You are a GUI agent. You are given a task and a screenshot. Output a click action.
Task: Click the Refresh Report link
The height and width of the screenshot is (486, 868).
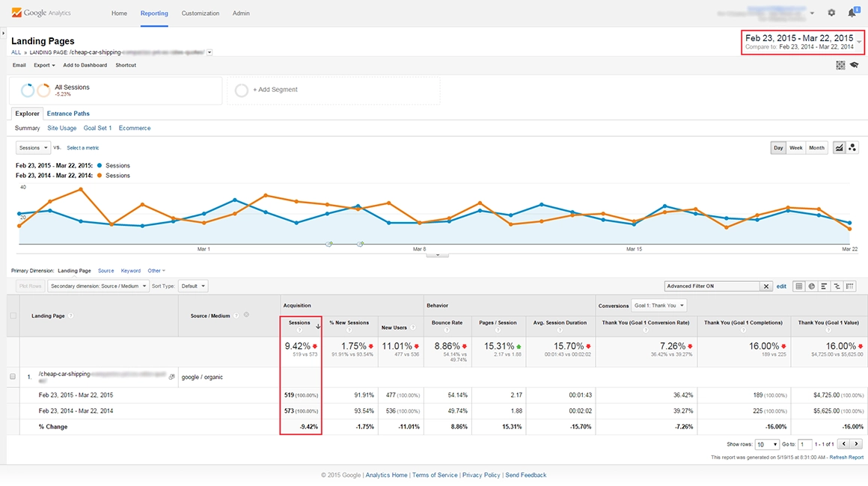846,458
